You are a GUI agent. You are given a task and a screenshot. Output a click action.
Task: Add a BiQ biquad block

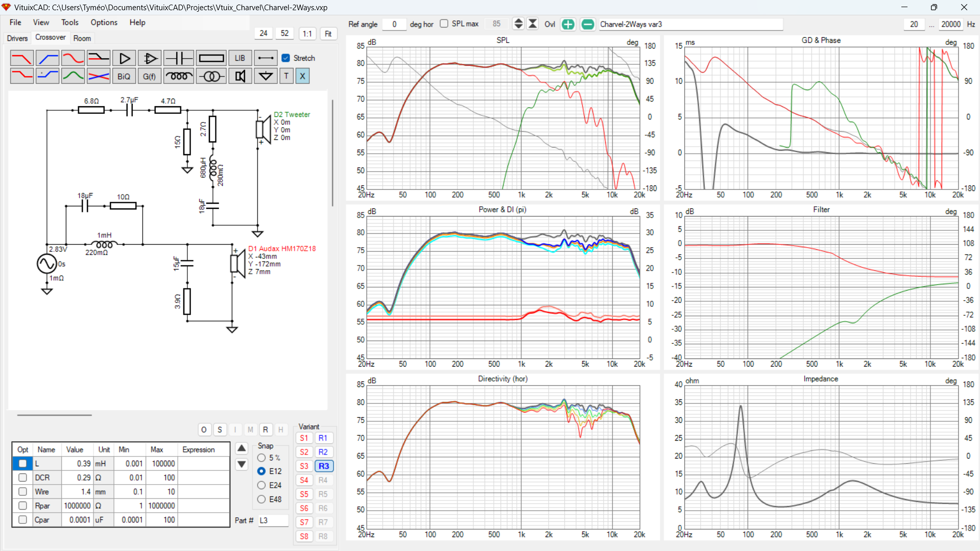[124, 76]
